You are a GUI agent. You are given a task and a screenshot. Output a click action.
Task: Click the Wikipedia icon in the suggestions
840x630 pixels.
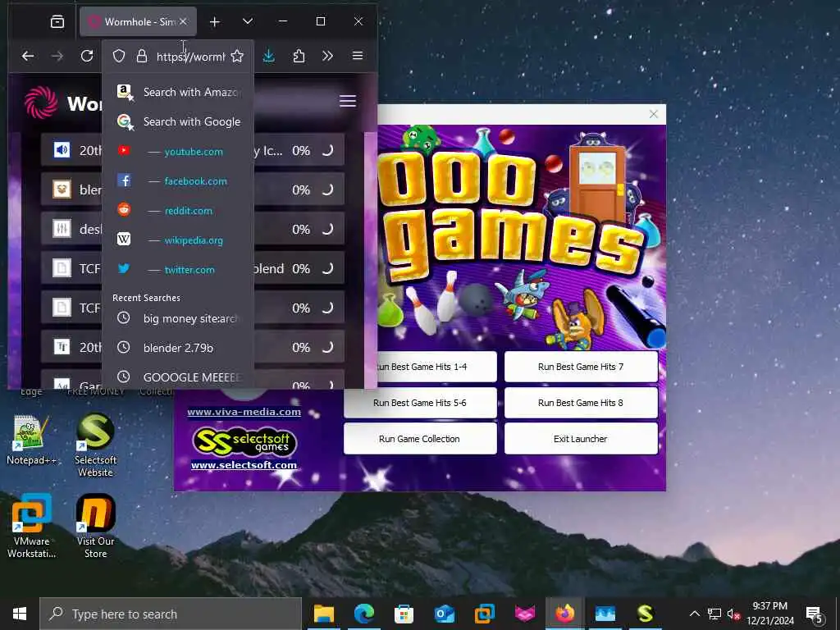(x=124, y=239)
